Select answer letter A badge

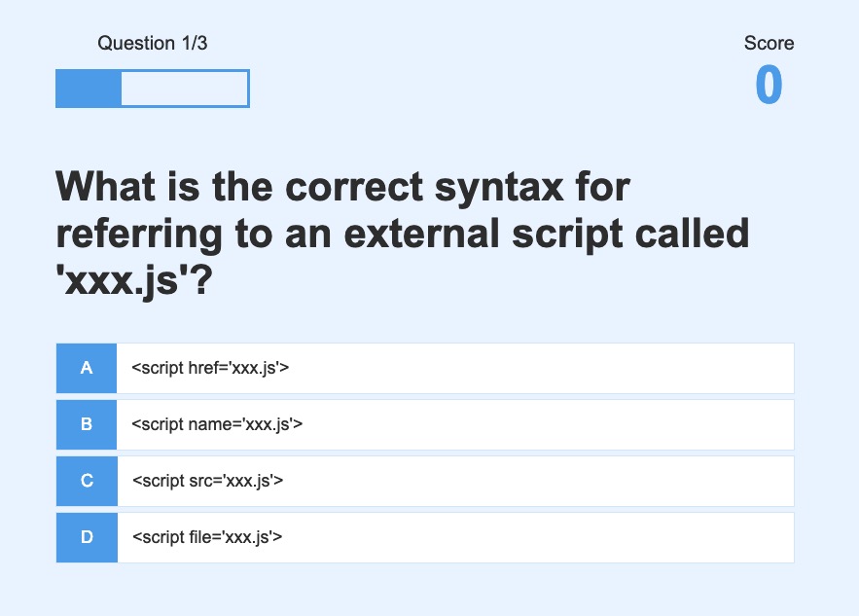pos(87,368)
